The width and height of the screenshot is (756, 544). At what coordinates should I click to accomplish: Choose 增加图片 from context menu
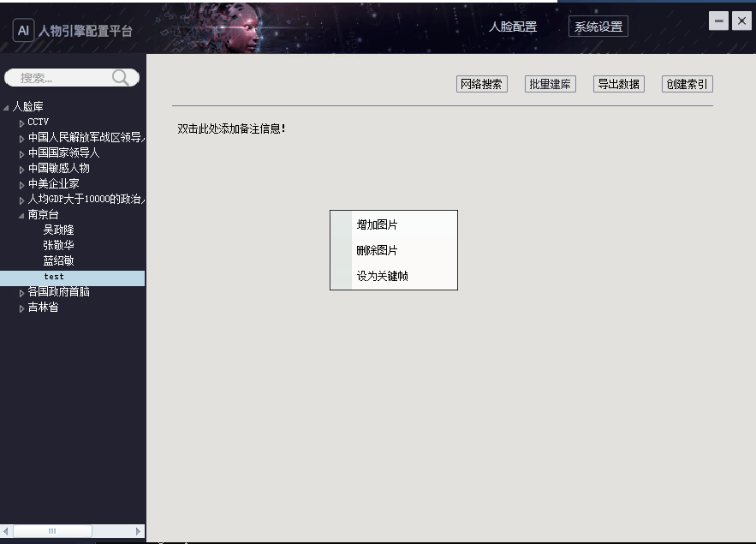394,224
